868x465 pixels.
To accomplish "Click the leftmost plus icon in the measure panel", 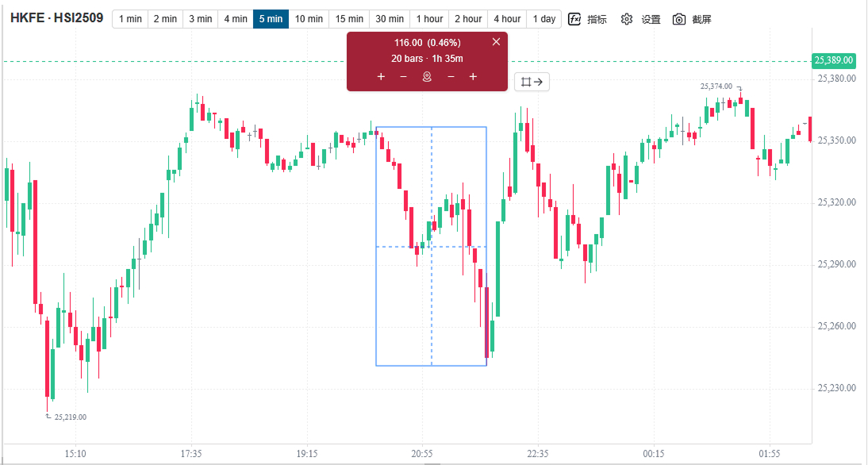I will click(x=381, y=76).
